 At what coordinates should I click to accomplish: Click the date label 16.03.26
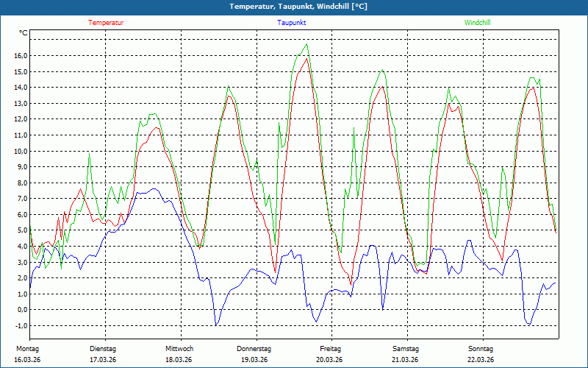pos(27,360)
